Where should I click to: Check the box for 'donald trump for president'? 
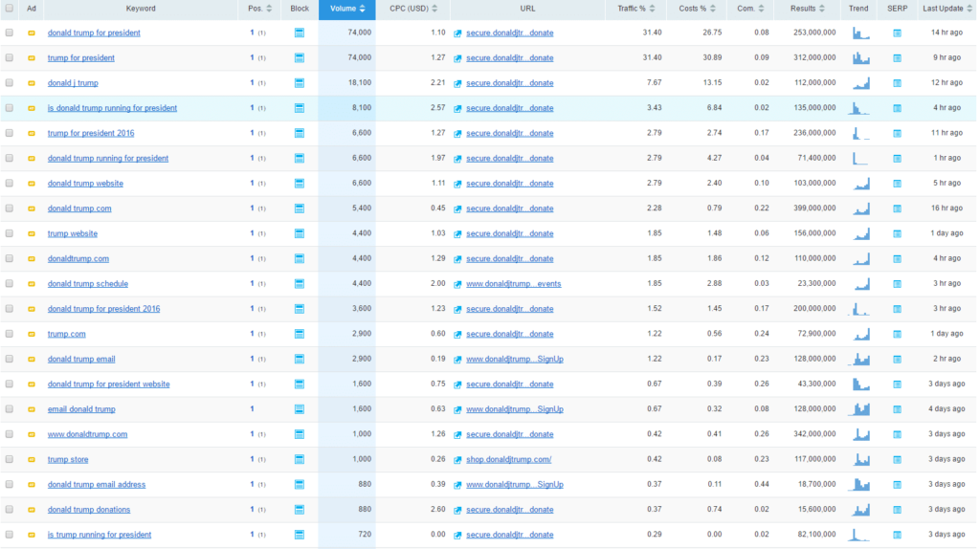(10, 33)
